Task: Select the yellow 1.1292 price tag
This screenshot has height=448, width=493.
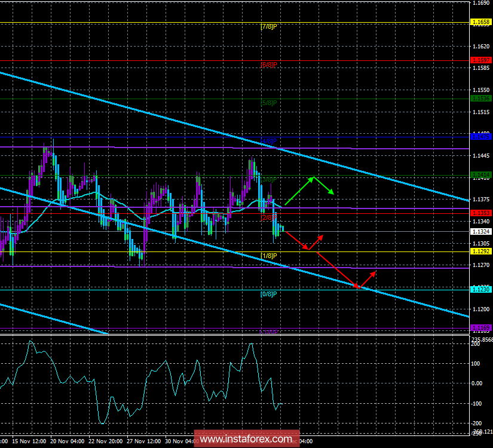Action: (x=481, y=251)
